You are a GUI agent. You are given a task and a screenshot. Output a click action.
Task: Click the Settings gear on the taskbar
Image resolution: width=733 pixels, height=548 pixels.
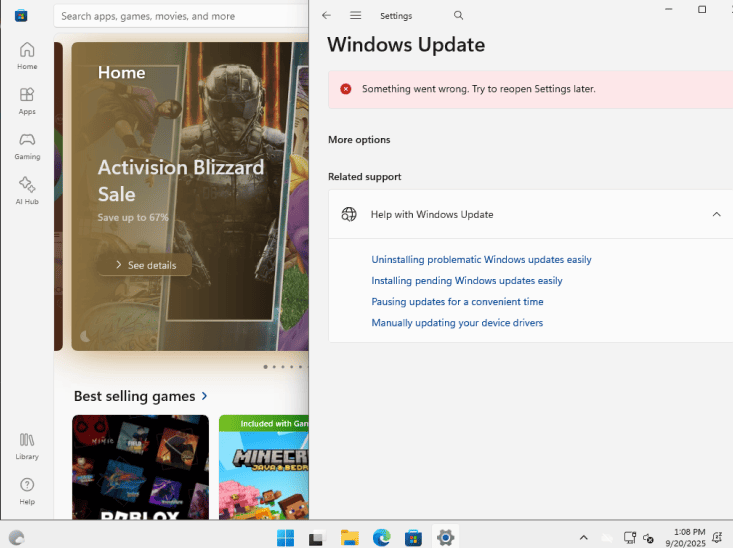coord(446,538)
